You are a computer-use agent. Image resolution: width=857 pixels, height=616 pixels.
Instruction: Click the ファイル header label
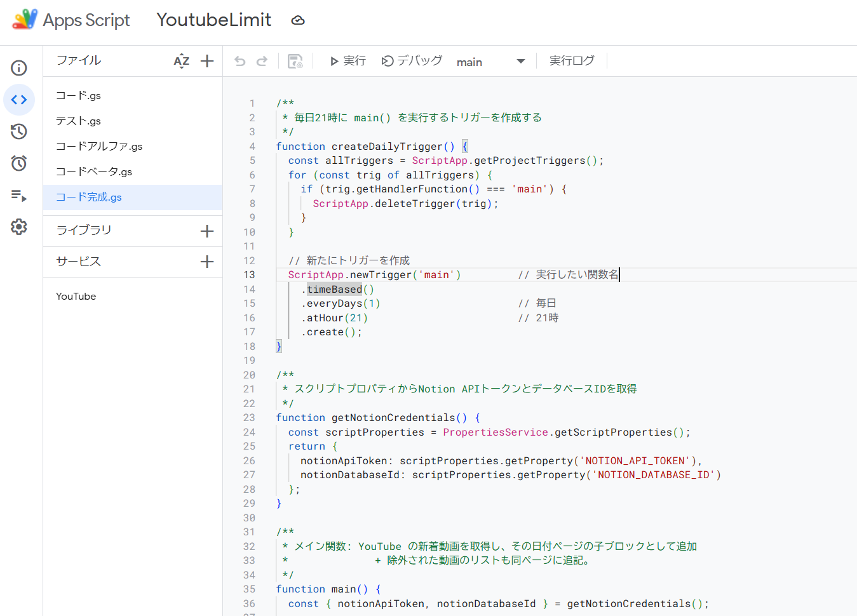pos(79,60)
